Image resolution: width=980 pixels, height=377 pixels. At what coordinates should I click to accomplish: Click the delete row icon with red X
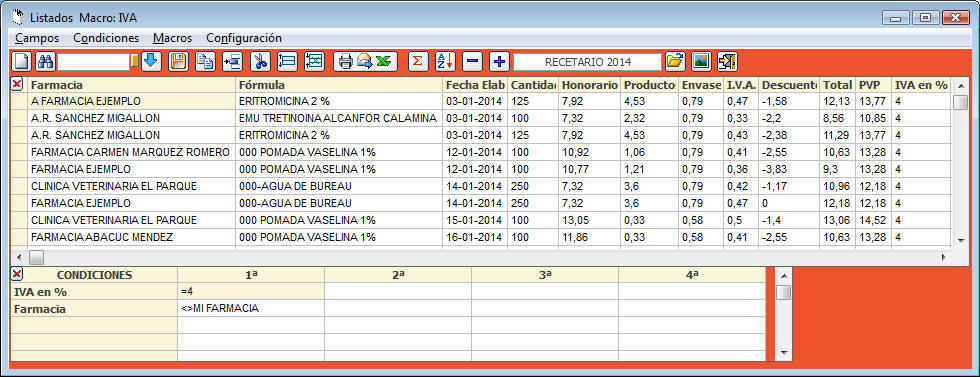314,61
